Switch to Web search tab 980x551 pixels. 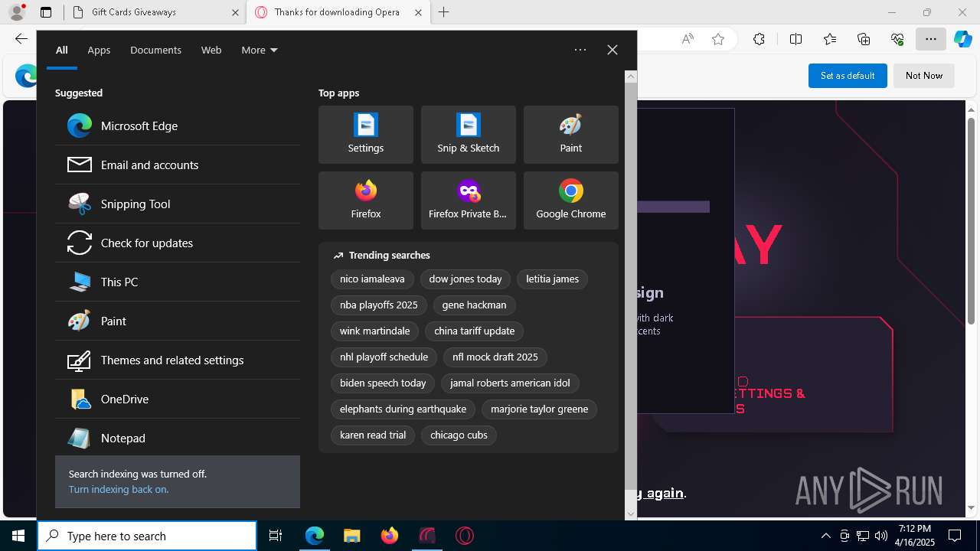(211, 50)
